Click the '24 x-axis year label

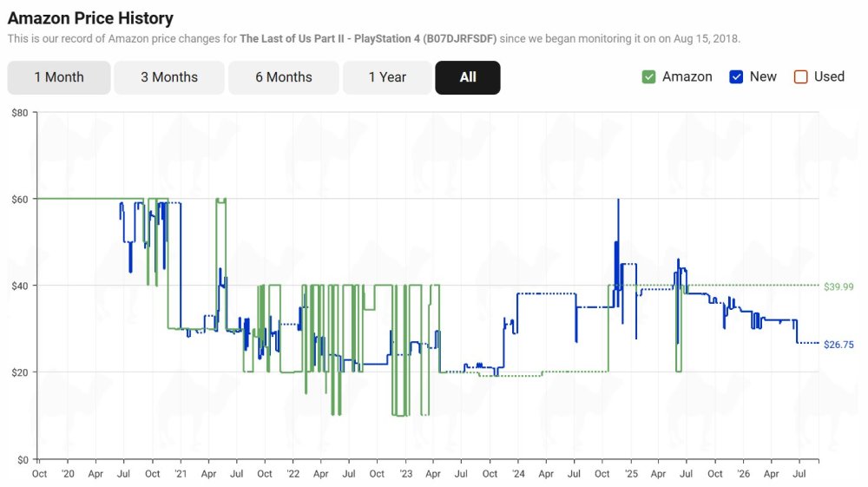pyautogui.click(x=518, y=474)
